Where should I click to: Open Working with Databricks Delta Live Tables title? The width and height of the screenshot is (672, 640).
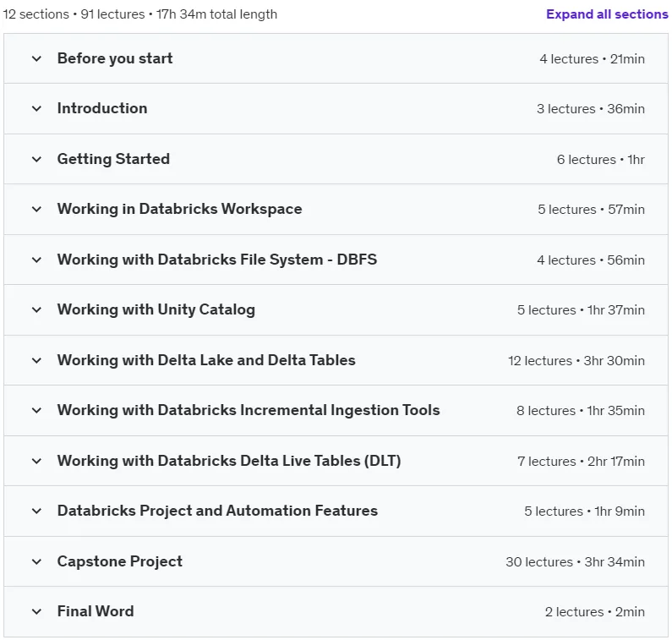229,461
